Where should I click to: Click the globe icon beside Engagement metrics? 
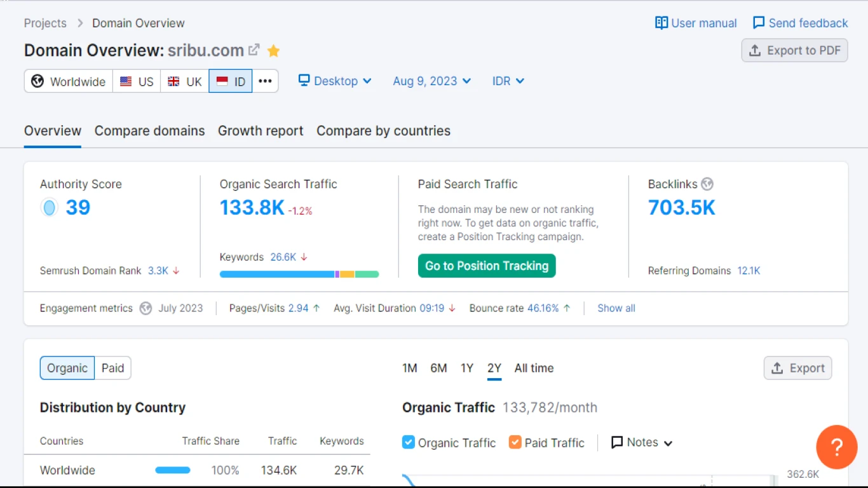tap(146, 308)
